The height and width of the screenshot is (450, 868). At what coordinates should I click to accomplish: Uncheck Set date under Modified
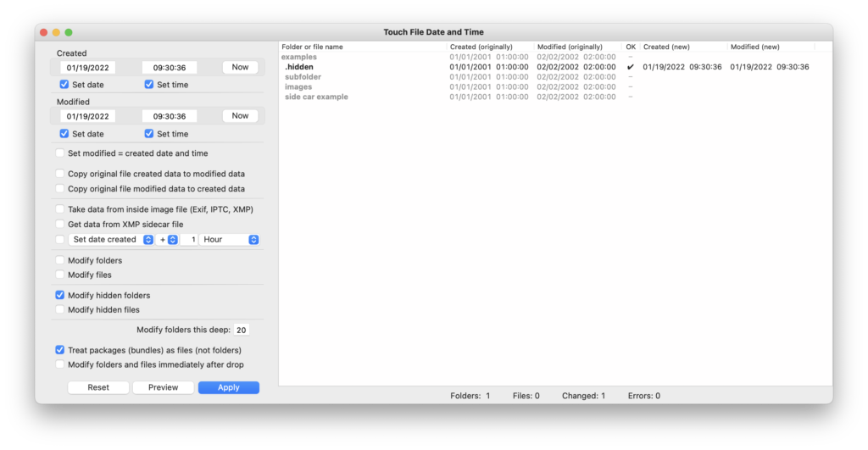(64, 133)
